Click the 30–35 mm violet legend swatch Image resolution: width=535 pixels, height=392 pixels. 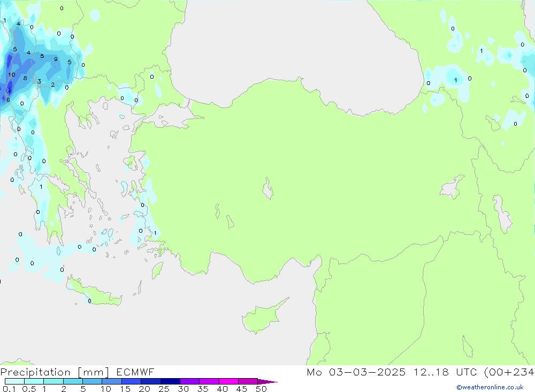point(189,381)
